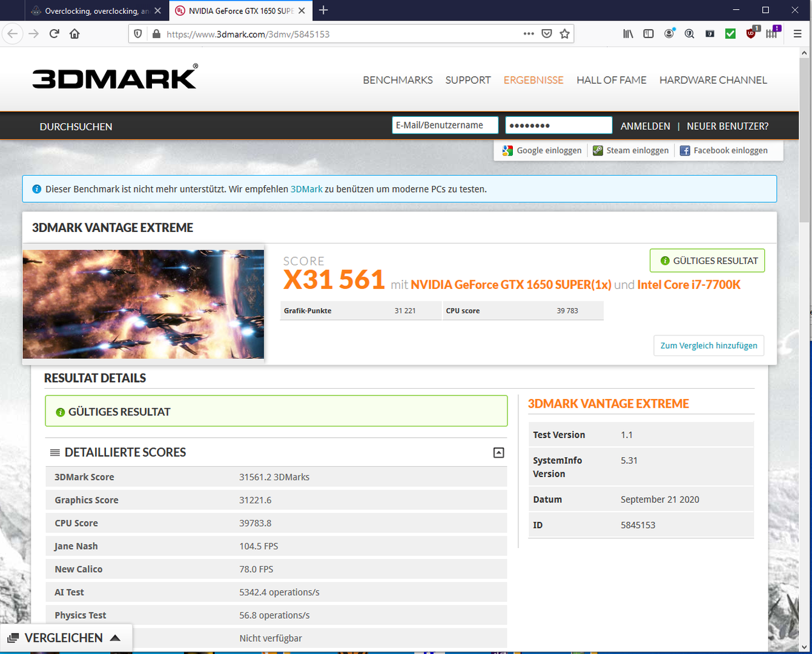This screenshot has height=654, width=812.
Task: Click the Vantage Extreme spaceship thumbnail
Action: click(x=144, y=304)
